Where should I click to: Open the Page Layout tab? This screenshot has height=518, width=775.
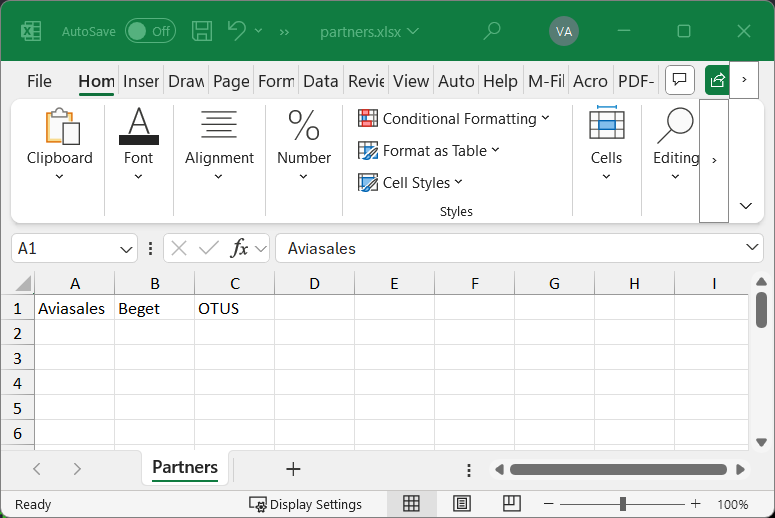point(231,81)
